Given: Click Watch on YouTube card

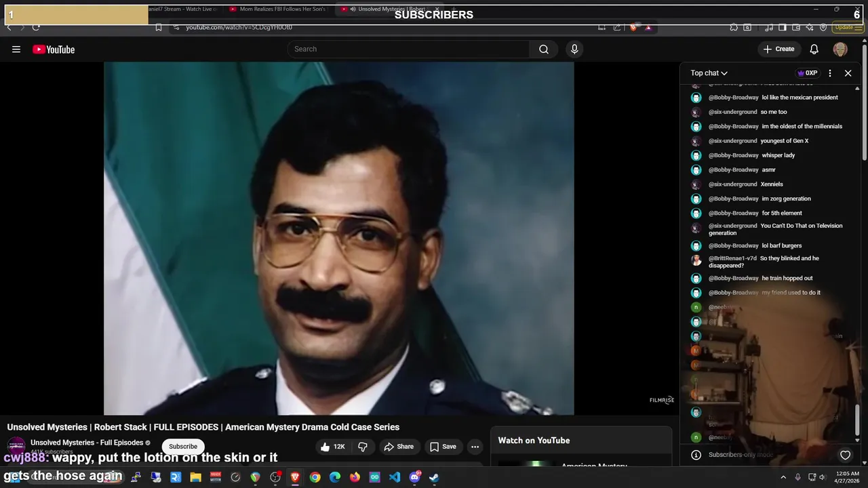Looking at the screenshot, I should point(582,441).
